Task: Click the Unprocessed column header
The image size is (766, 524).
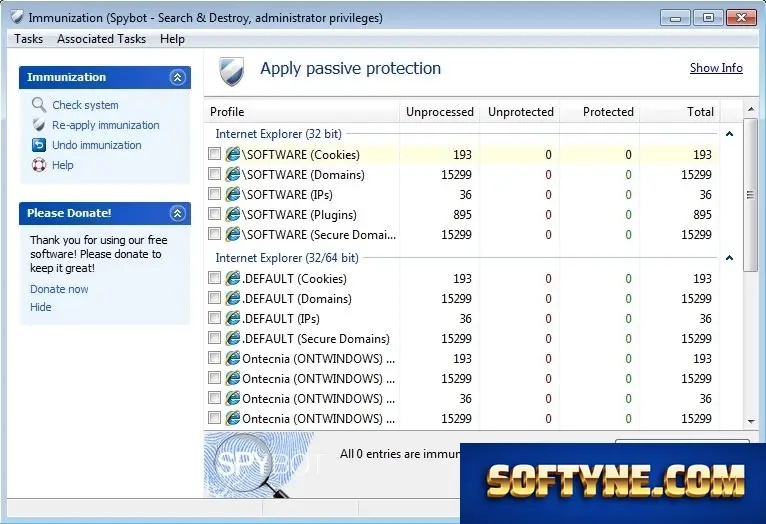Action: [440, 111]
